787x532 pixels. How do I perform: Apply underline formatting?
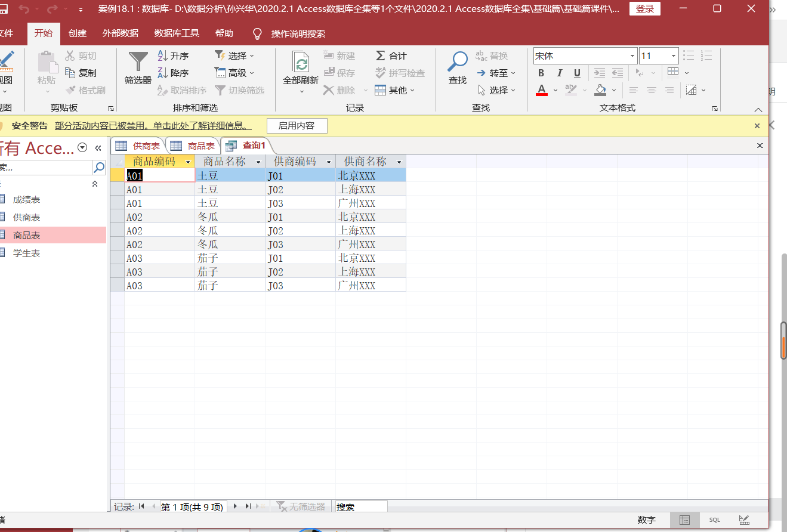577,73
